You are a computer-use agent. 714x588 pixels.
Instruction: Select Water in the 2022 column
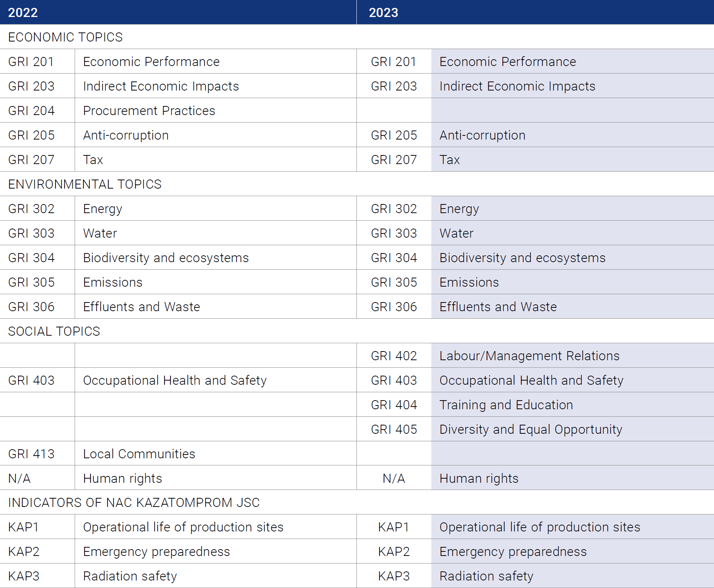coord(100,233)
